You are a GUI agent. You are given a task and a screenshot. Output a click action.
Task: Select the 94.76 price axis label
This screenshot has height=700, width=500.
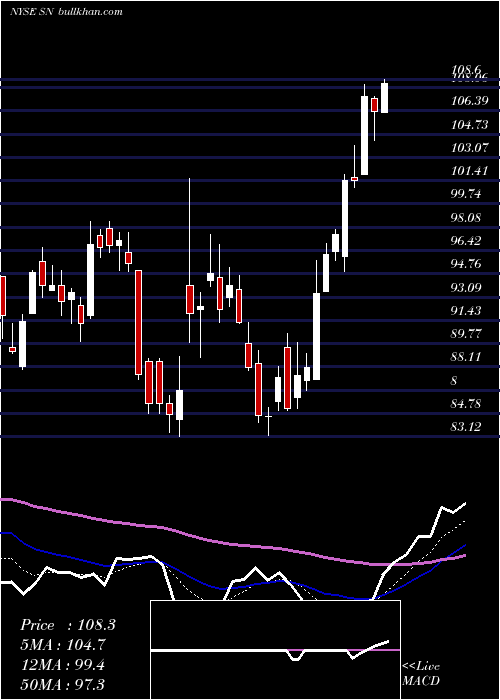pos(467,264)
